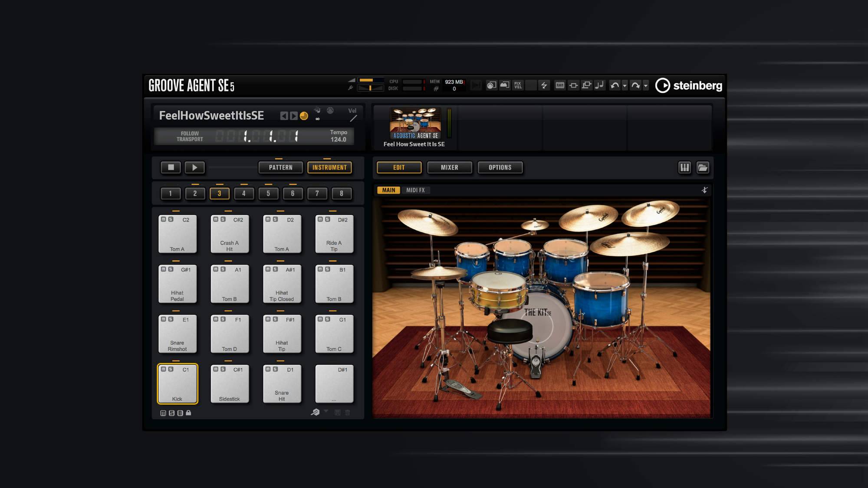
Task: Click the MIDI reset lightning icon
Action: pyautogui.click(x=544, y=85)
